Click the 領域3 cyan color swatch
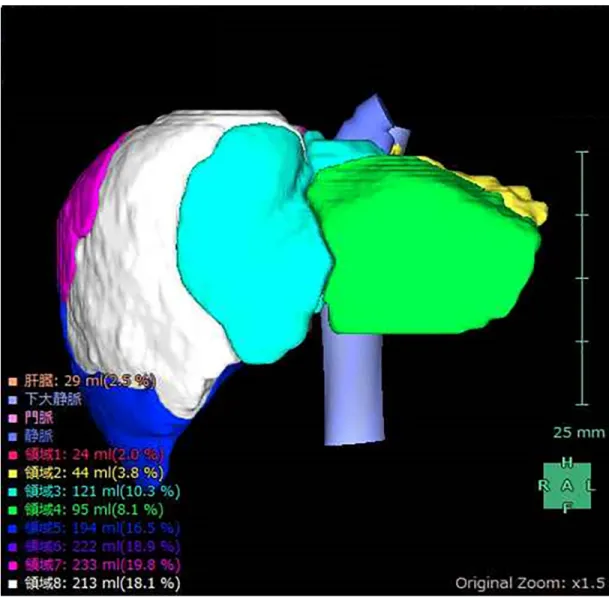The image size is (609, 597). 13,492
